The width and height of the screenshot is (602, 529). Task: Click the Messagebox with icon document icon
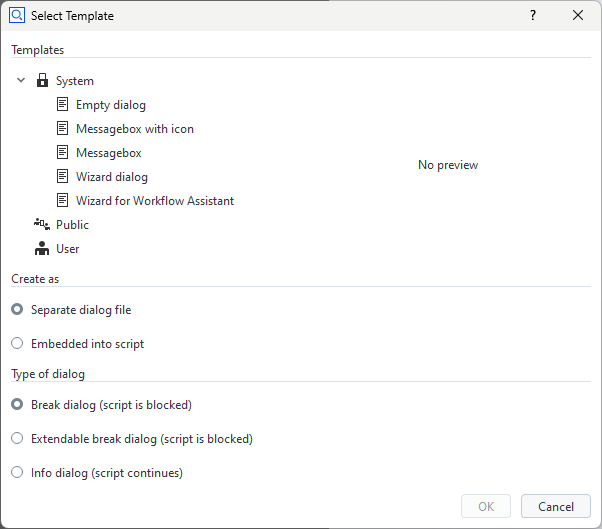(63, 129)
